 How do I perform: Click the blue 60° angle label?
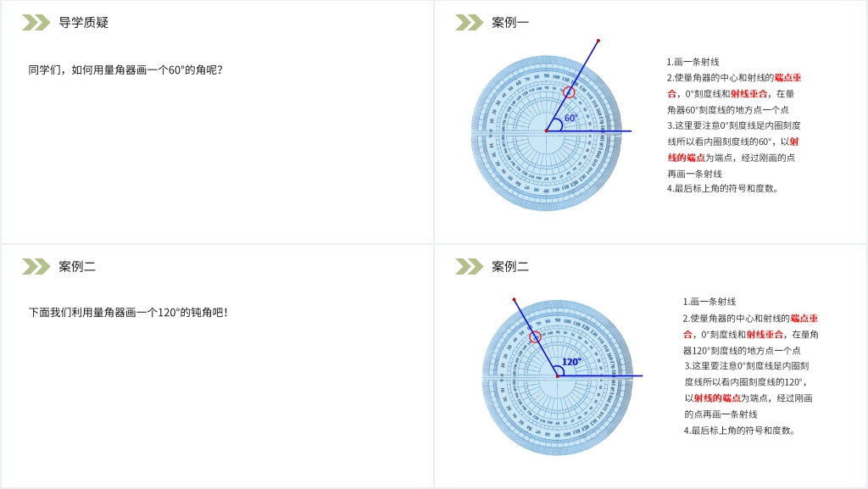tap(570, 119)
